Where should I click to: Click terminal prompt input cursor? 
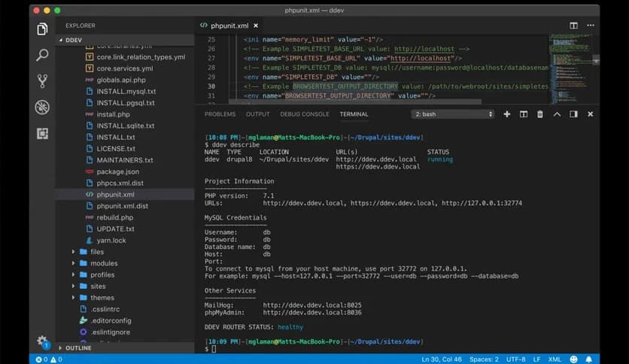click(214, 349)
